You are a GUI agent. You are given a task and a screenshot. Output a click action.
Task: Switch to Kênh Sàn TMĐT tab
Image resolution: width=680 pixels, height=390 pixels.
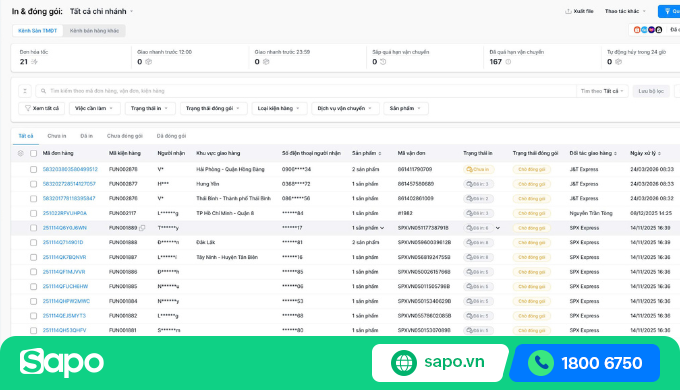[x=38, y=31]
